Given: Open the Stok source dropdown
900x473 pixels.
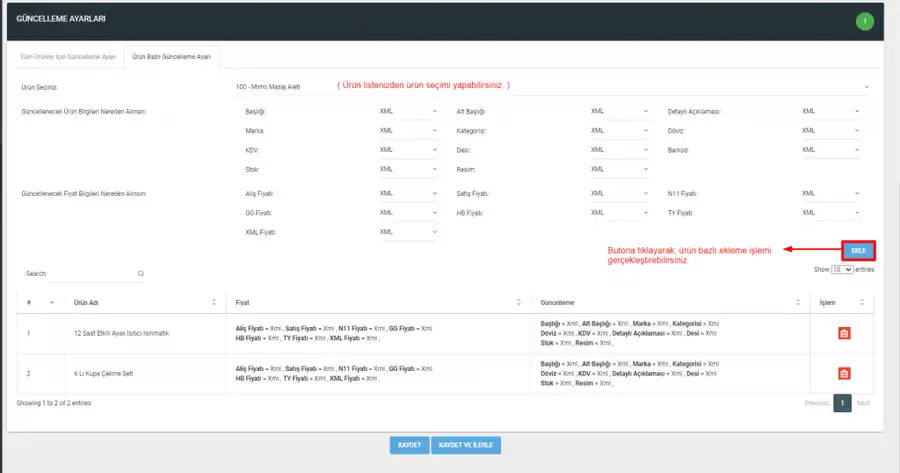Looking at the screenshot, I should 408,169.
